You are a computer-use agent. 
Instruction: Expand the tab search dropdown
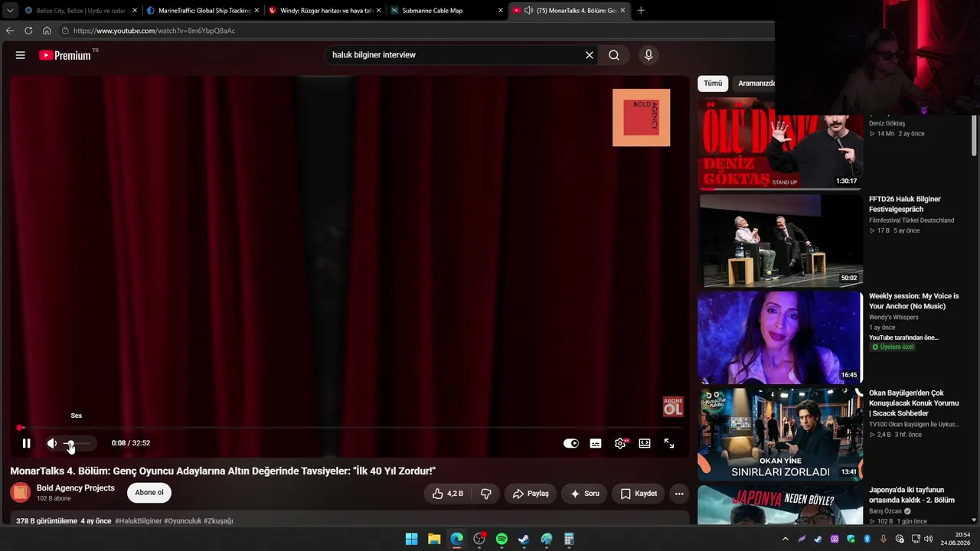[9, 11]
